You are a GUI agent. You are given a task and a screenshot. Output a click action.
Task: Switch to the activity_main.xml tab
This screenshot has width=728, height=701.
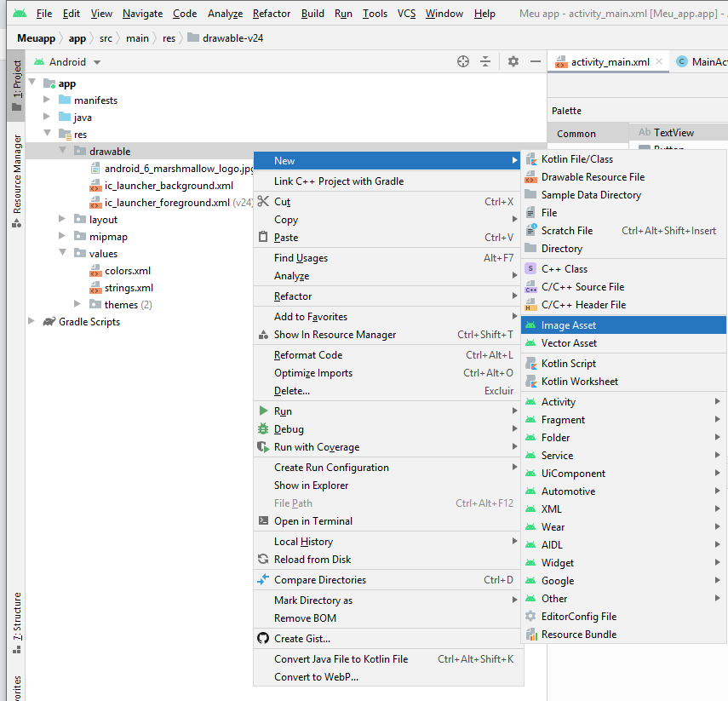pos(610,62)
